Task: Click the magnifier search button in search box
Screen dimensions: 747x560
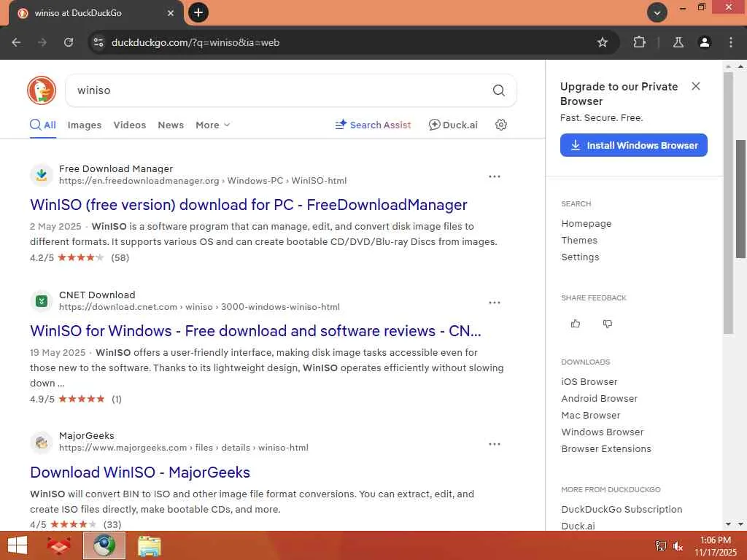Action: coord(498,90)
